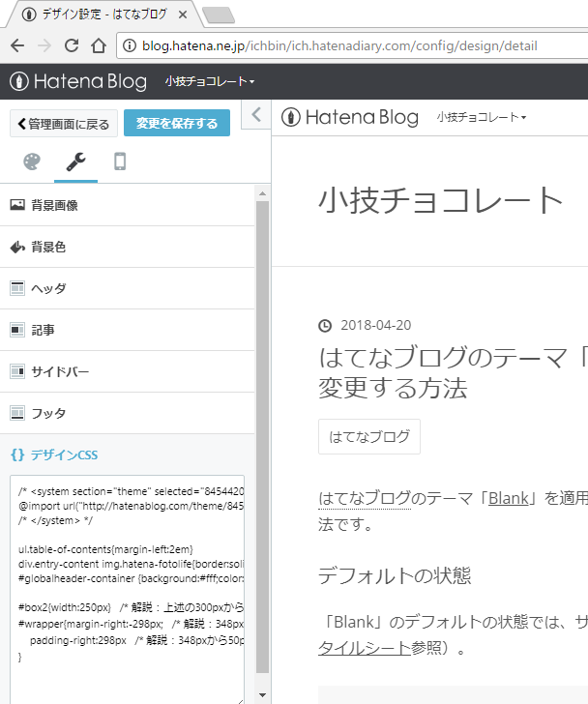
Task: Click the browser forward arrow
Action: [44, 45]
